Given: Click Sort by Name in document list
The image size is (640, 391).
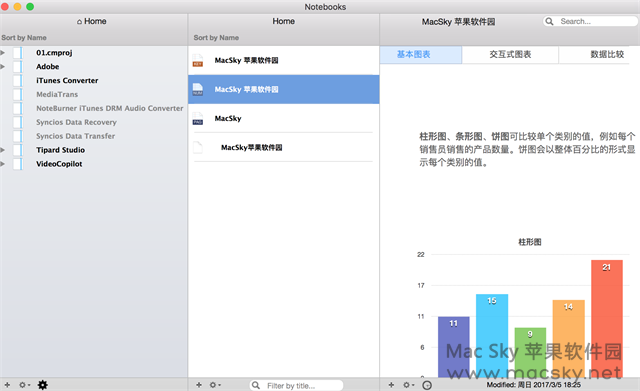Looking at the screenshot, I should (x=216, y=38).
